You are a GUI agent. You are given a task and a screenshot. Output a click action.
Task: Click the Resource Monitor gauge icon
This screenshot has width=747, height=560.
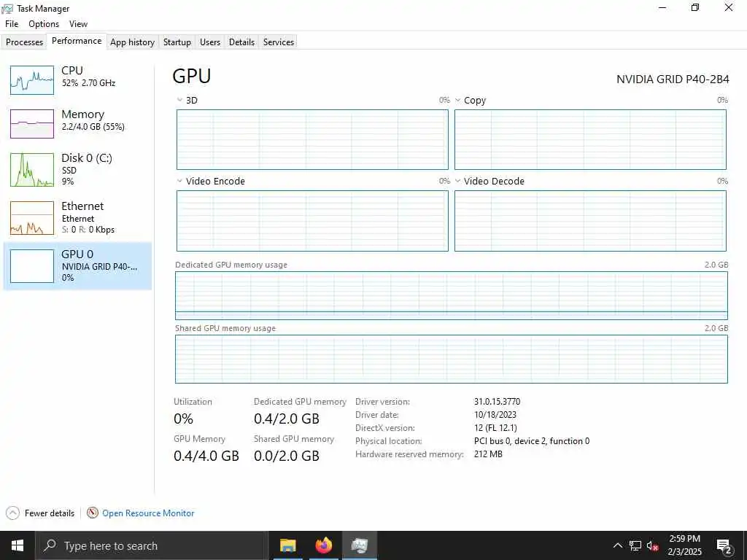click(93, 513)
